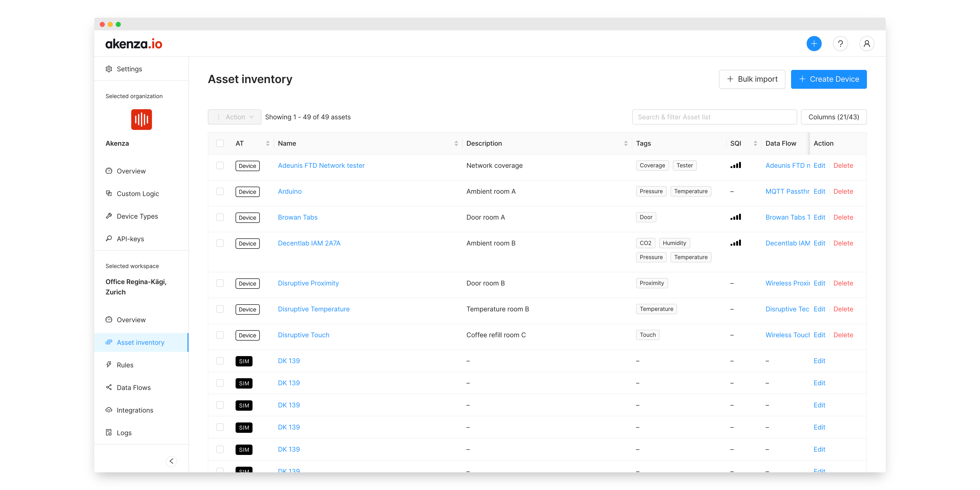Sort by the SQI column arrows
The height and width of the screenshot is (490, 980).
pos(755,143)
